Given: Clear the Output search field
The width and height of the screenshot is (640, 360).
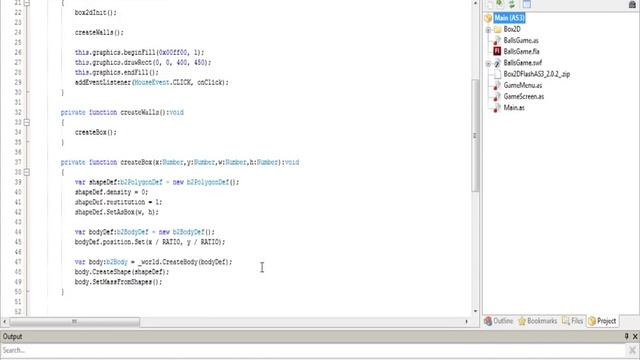Looking at the screenshot, I should [632, 350].
